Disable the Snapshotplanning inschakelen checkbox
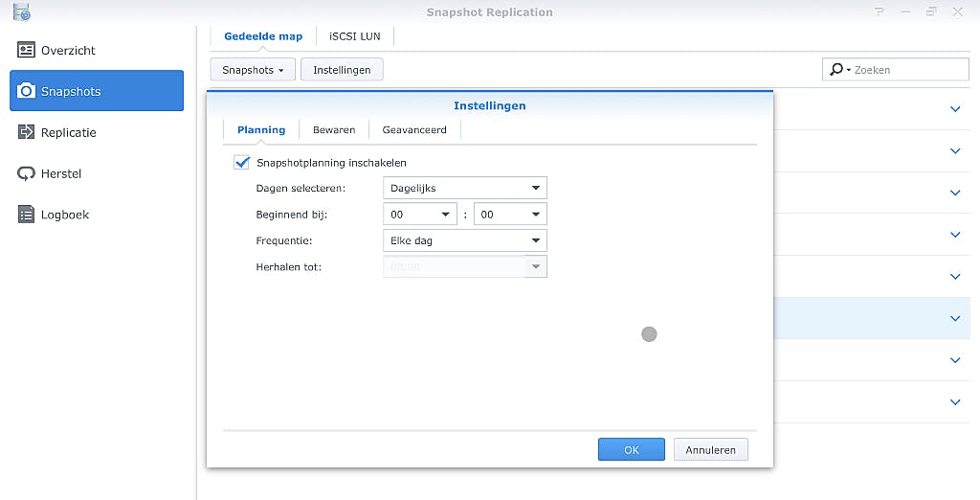Viewport: 980px width, 500px height. pos(241,163)
